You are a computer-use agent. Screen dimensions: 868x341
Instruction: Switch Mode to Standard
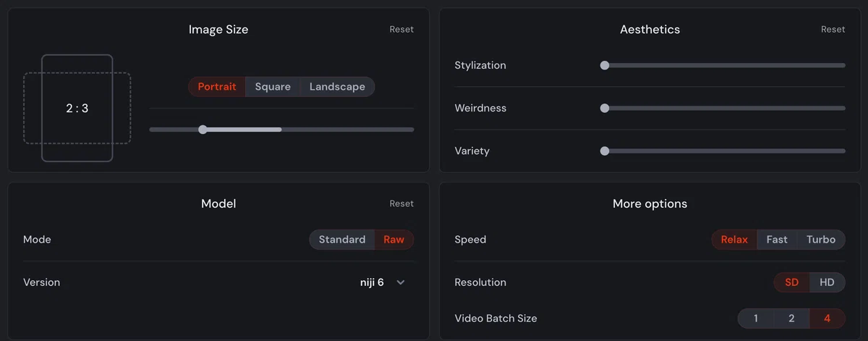coord(342,240)
